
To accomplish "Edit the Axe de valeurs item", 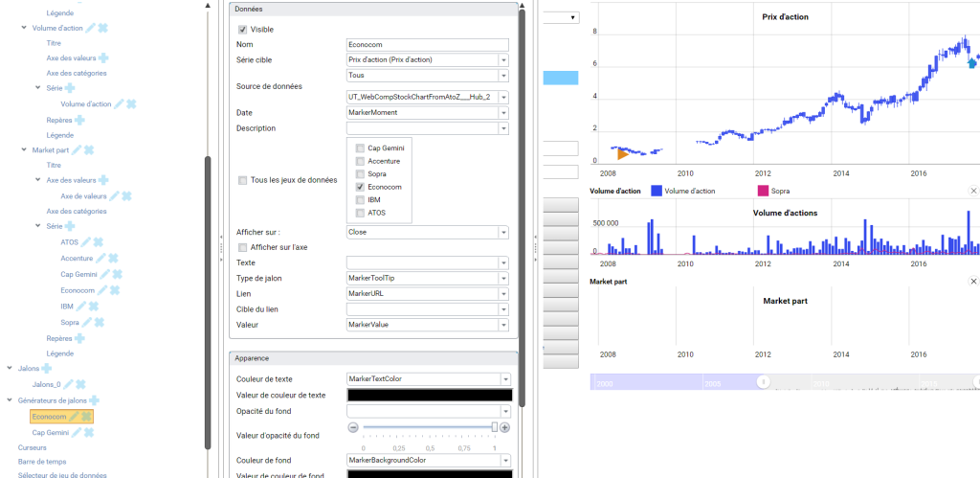I will [x=114, y=195].
